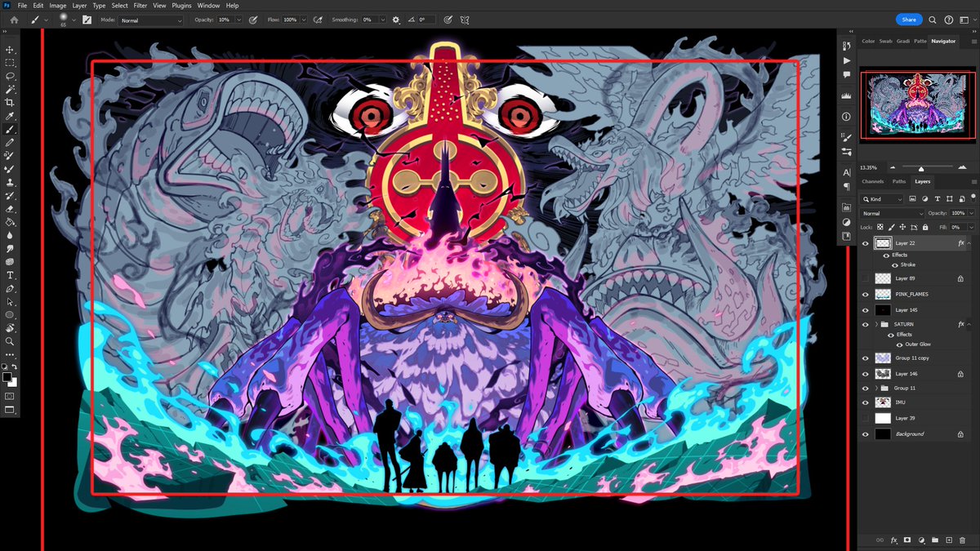Select the Eraser tool

tap(10, 209)
